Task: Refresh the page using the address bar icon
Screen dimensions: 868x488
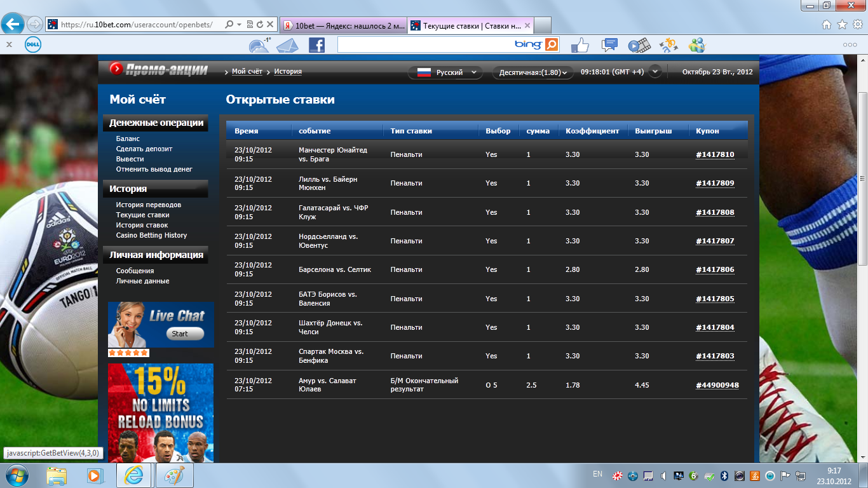Action: coord(260,25)
